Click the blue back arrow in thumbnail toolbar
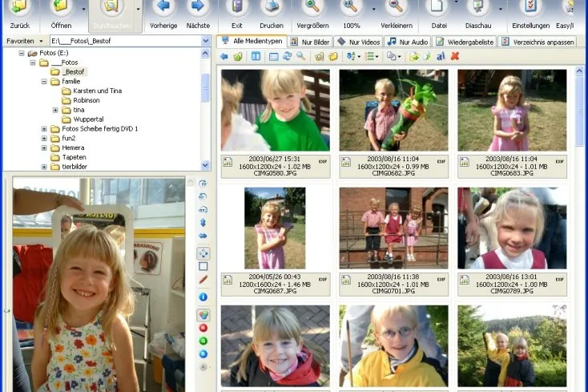Viewport: 588px width, 392px height. (x=224, y=57)
